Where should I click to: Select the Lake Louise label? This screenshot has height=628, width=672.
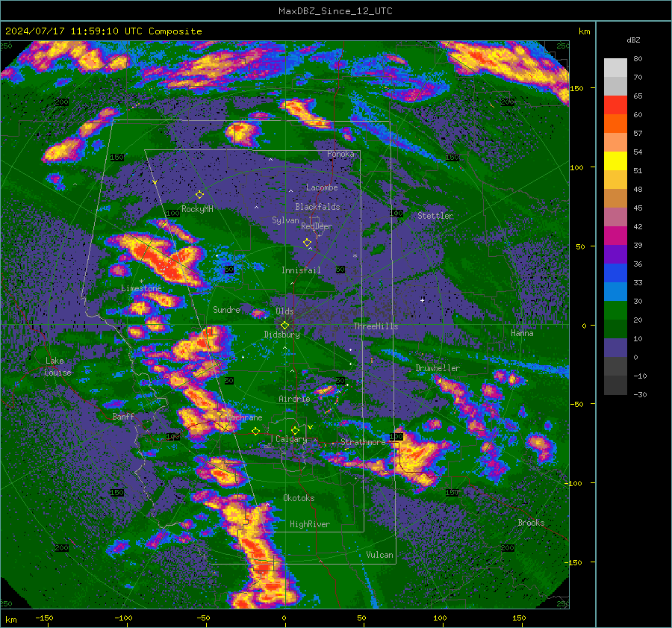point(58,367)
